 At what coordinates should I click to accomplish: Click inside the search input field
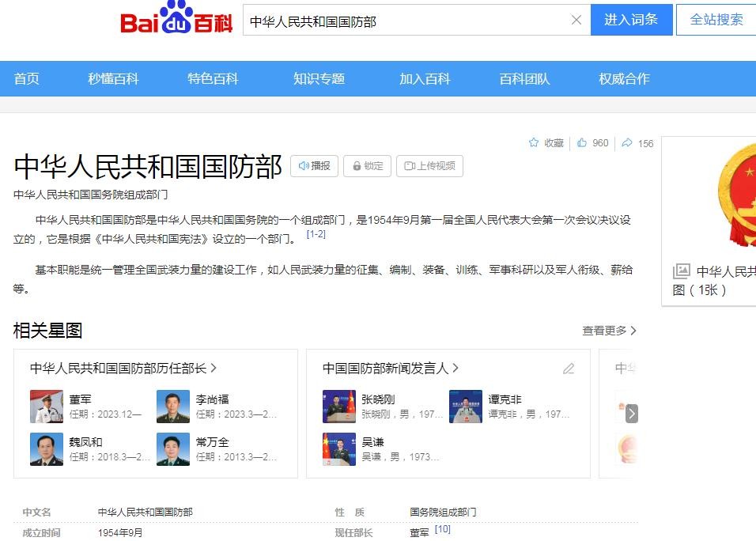coord(403,21)
